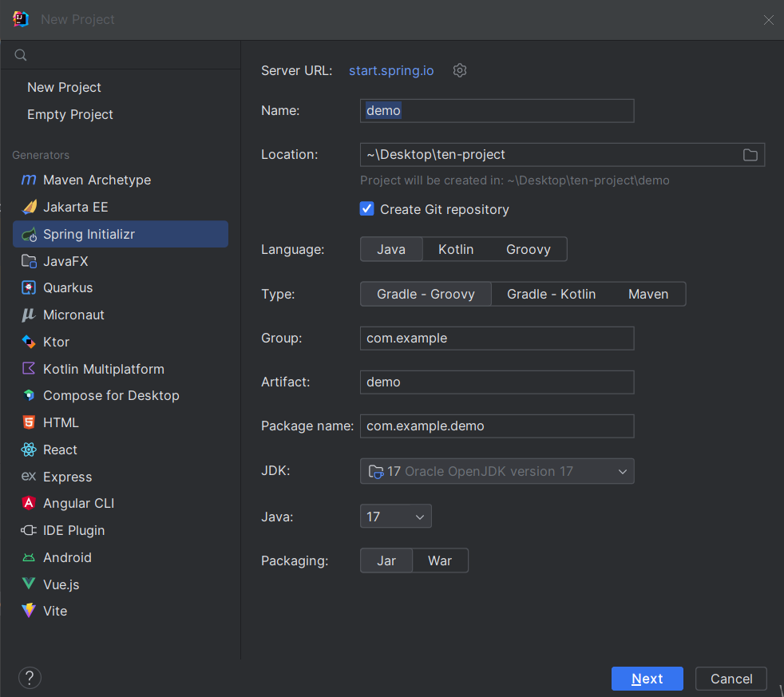Click the Ktor logo icon
Viewport: 784px width, 697px height.
(x=29, y=342)
